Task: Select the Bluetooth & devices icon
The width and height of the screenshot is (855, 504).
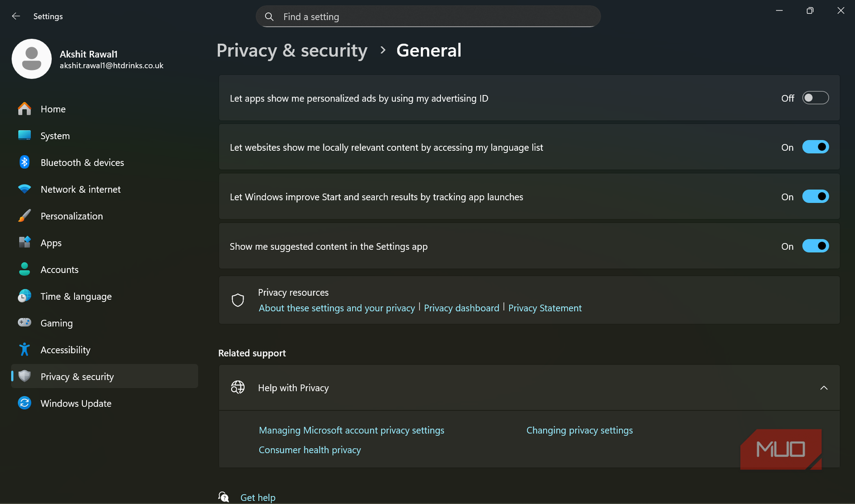Action: 24,162
